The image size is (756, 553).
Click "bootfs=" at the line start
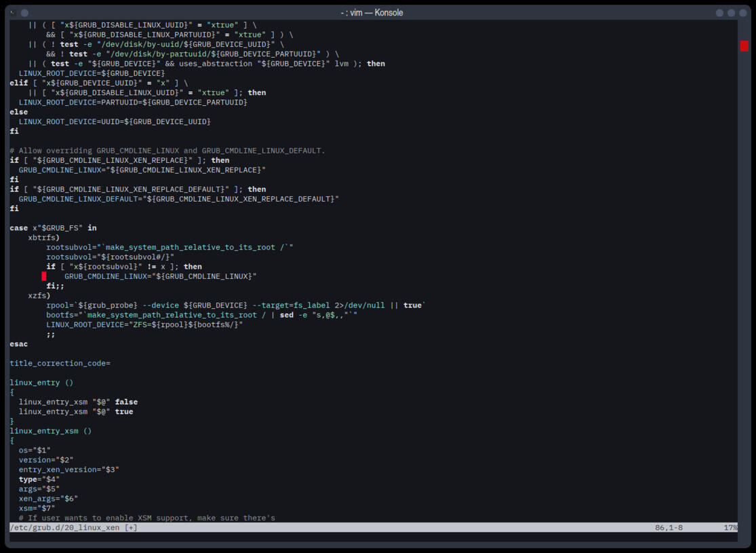[x=62, y=315]
